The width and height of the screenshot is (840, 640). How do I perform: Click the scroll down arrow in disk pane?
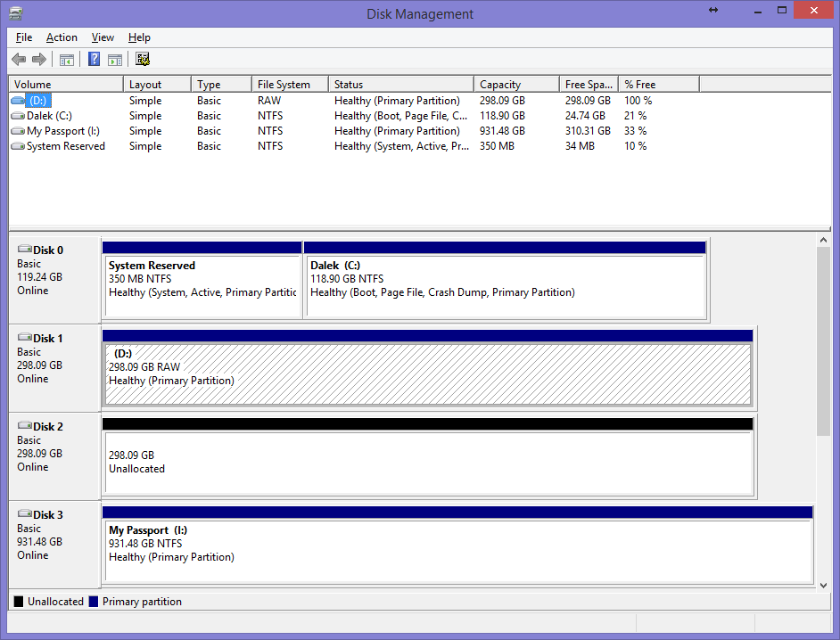click(x=823, y=586)
